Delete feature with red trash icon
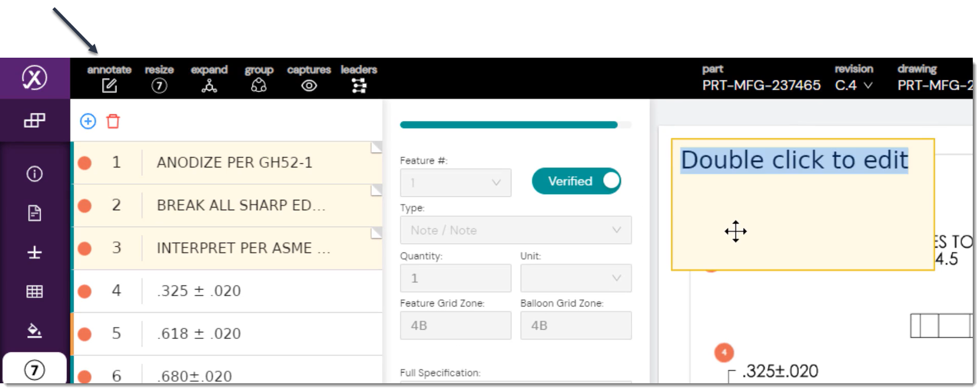The image size is (980, 391). [x=113, y=121]
